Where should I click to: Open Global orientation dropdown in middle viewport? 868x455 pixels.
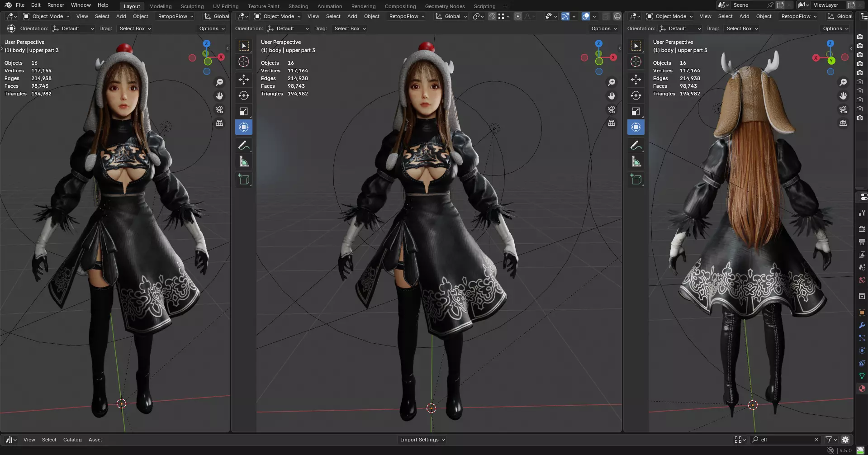(x=451, y=16)
